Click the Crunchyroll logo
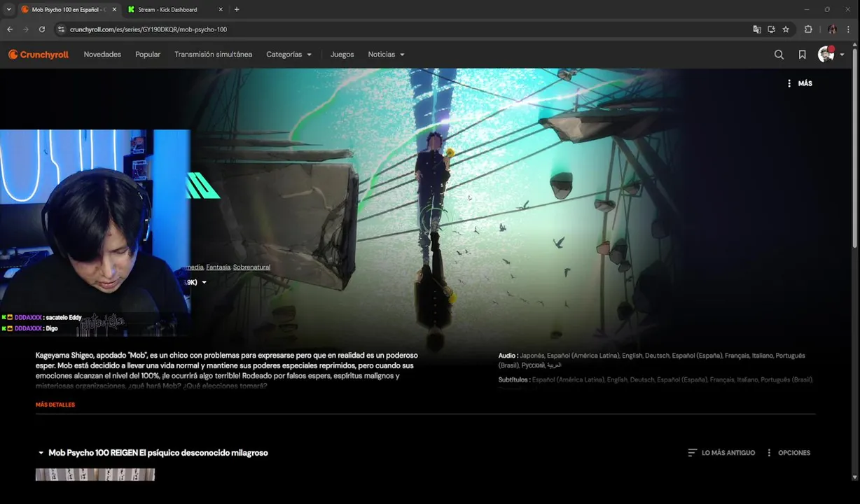This screenshot has width=860, height=504. coord(39,55)
